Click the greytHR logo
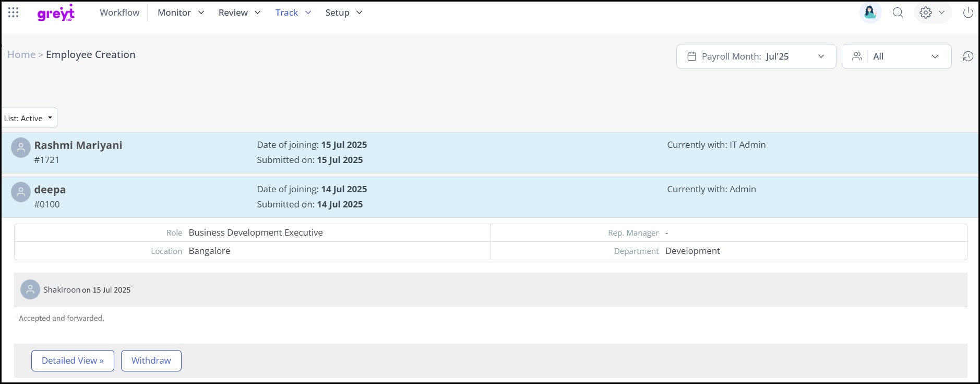Viewport: 980px width, 384px height. (56, 13)
